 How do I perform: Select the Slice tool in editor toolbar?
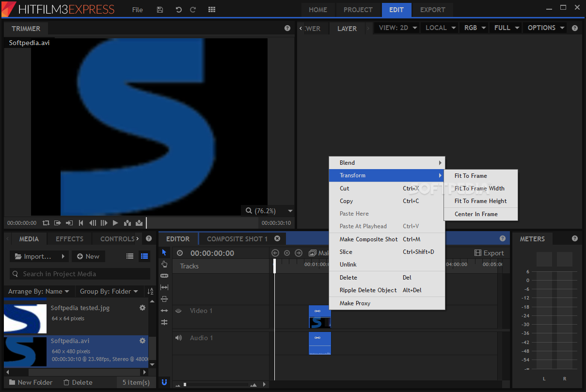(164, 276)
